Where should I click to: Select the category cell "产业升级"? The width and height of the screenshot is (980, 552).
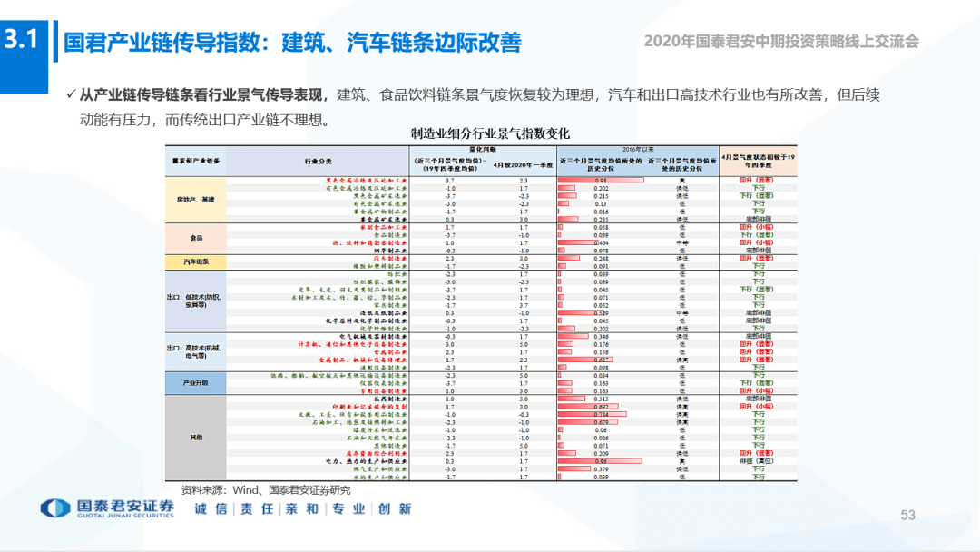(196, 382)
